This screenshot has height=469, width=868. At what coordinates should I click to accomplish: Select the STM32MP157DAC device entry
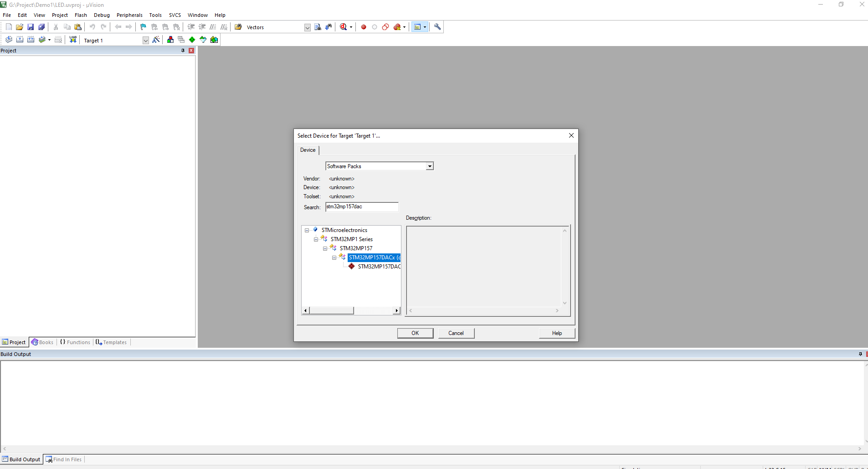point(379,267)
